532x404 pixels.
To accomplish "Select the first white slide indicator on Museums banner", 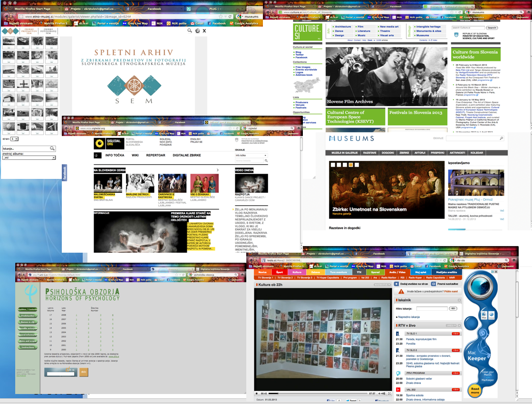I will pyautogui.click(x=333, y=165).
